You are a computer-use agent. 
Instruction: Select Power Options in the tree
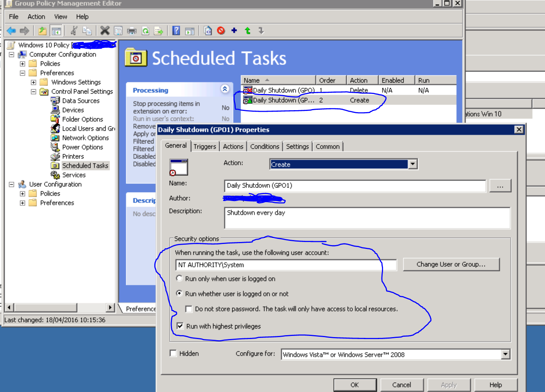coord(83,147)
